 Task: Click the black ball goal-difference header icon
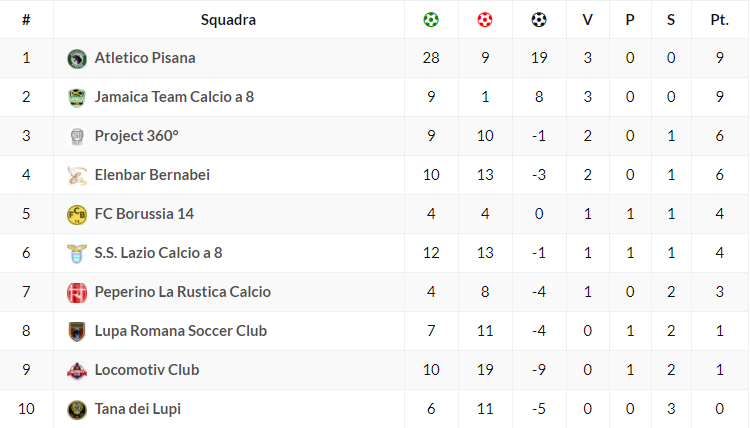539,19
